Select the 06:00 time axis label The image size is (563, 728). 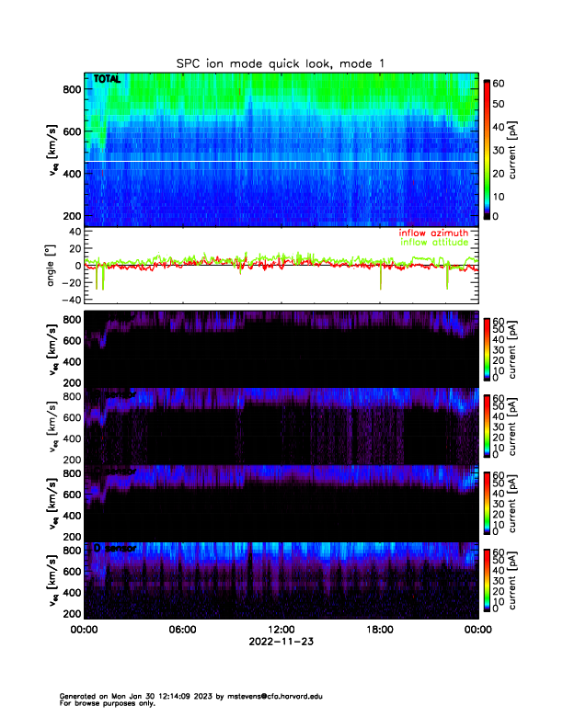(x=182, y=631)
